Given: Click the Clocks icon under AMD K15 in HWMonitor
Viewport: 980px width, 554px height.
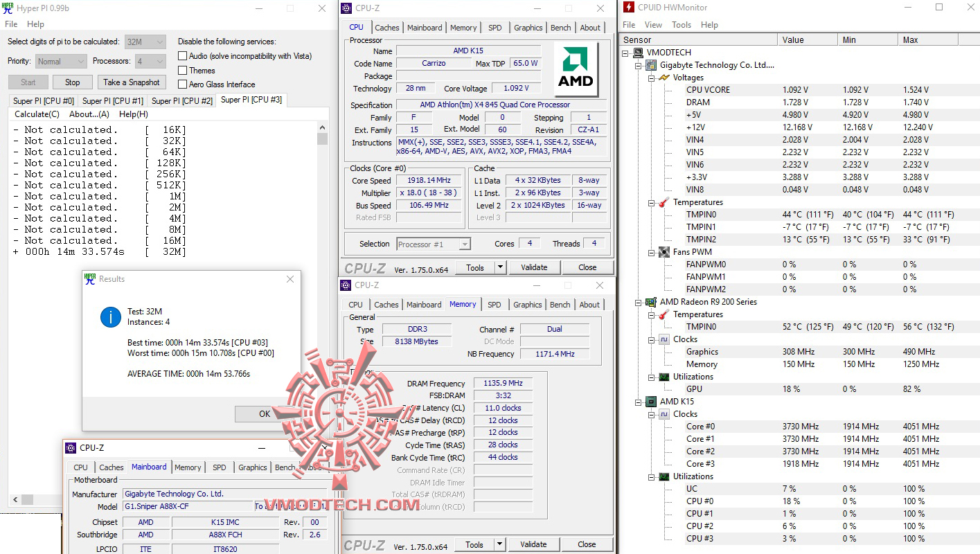Looking at the screenshot, I should (664, 414).
